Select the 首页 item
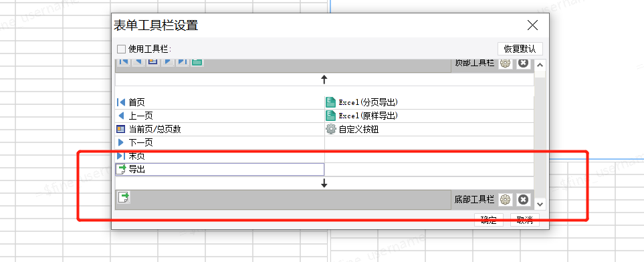Screen dimensions: 644x262 coord(220,103)
